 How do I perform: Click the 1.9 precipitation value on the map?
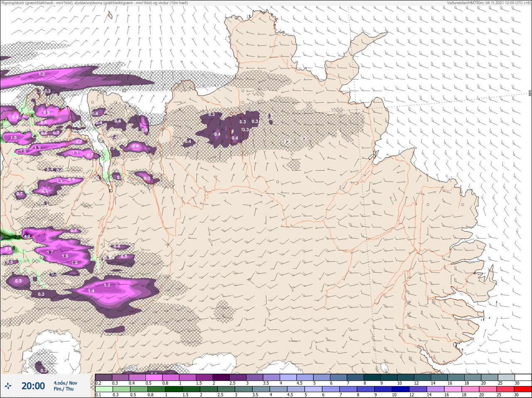(38, 148)
